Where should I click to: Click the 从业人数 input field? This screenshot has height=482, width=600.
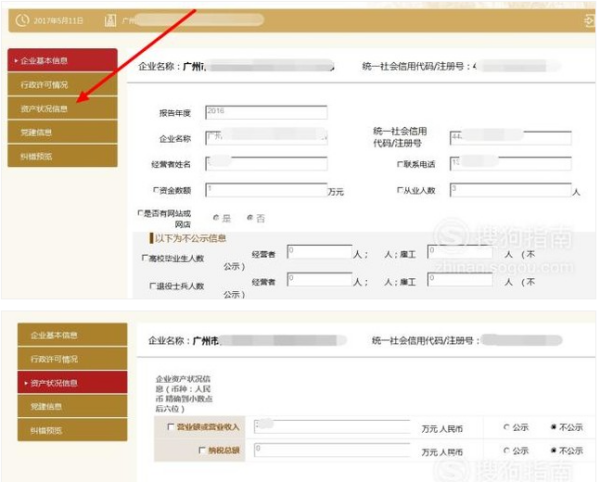(510, 190)
